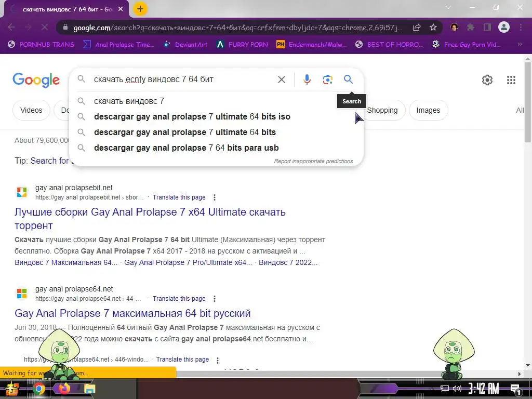Open Google quick settings gear
The image size is (532, 399).
pos(487,79)
